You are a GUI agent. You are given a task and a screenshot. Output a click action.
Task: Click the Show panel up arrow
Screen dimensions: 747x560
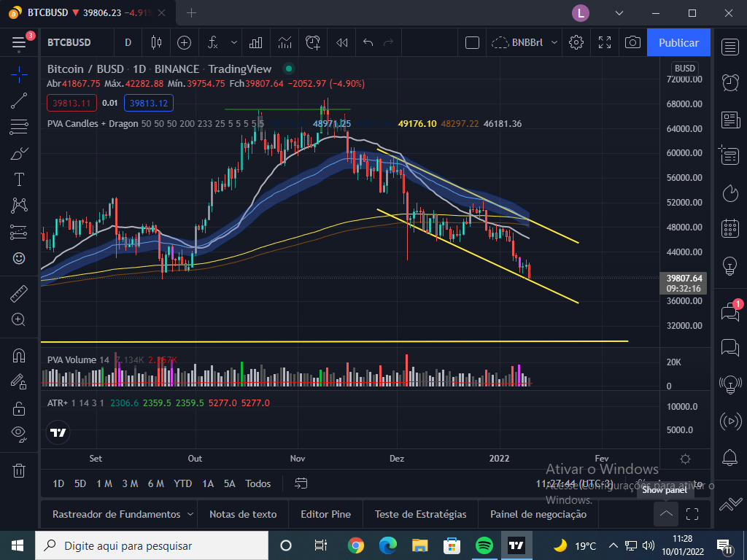click(666, 513)
